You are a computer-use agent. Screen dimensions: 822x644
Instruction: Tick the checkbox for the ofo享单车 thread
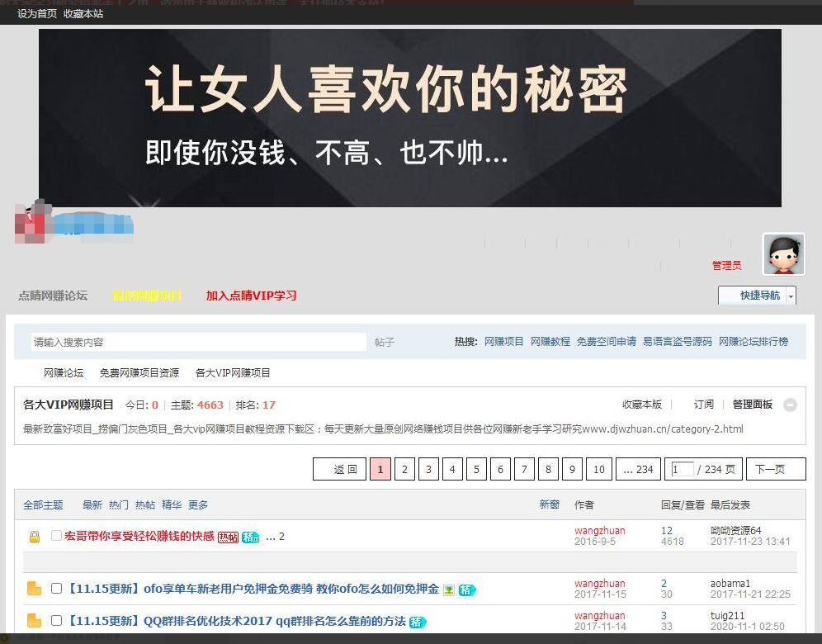pyautogui.click(x=56, y=589)
